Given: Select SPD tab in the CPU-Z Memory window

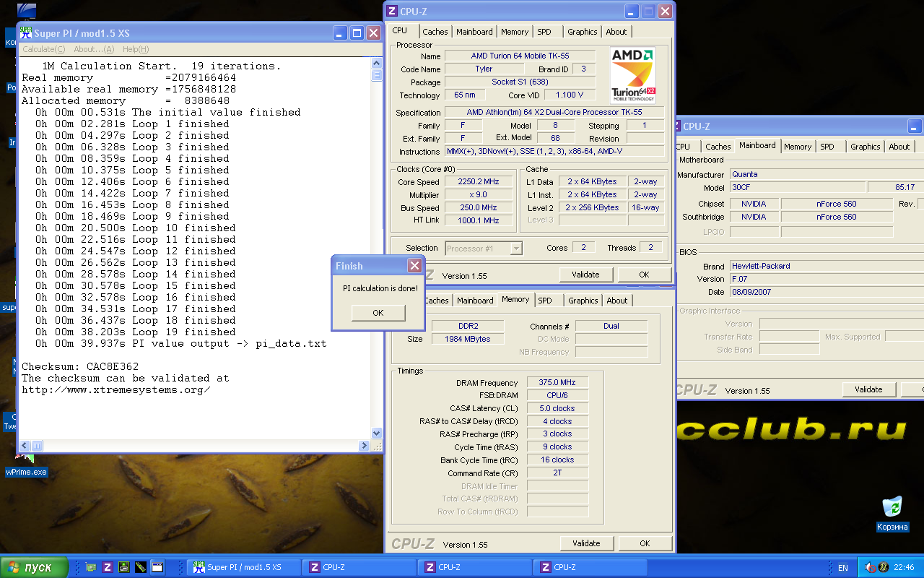Looking at the screenshot, I should [545, 301].
